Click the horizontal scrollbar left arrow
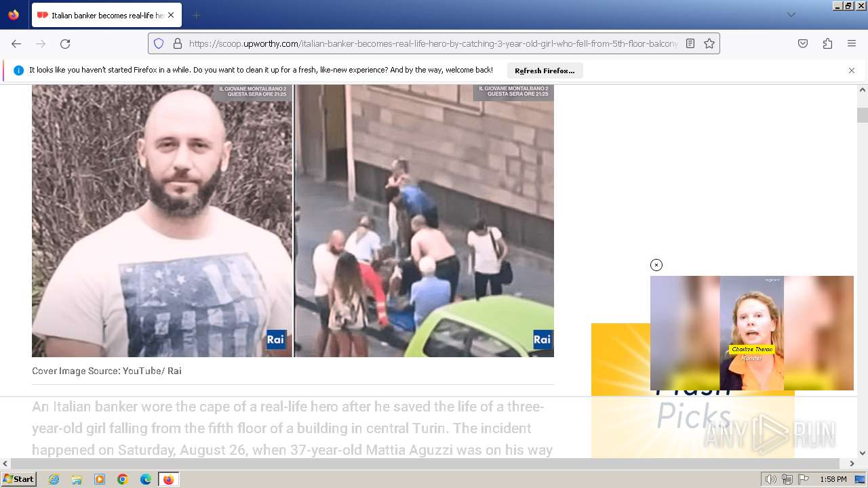This screenshot has height=488, width=868. point(5,464)
